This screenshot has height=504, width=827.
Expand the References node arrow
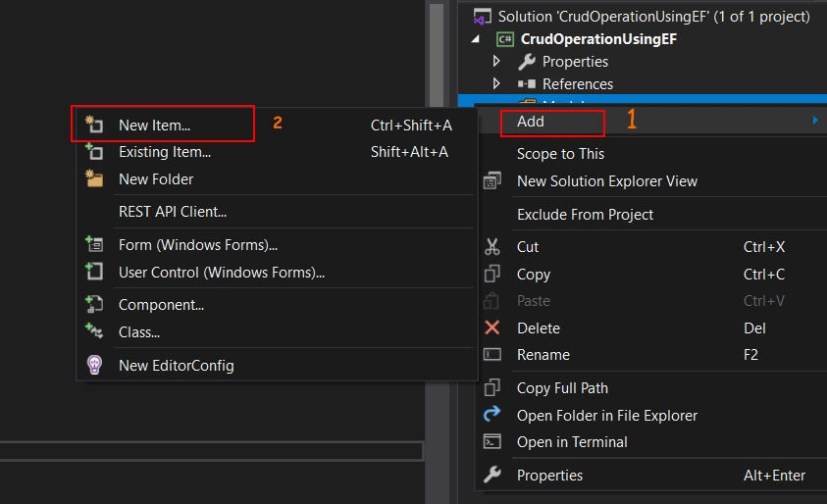point(496,83)
